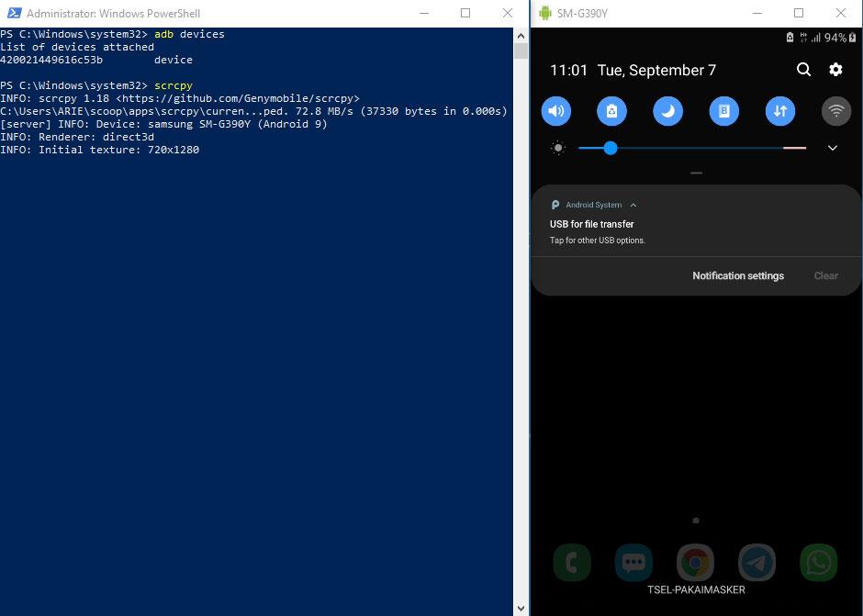Open the search icon in notification shade
The image size is (863, 616).
pos(803,70)
